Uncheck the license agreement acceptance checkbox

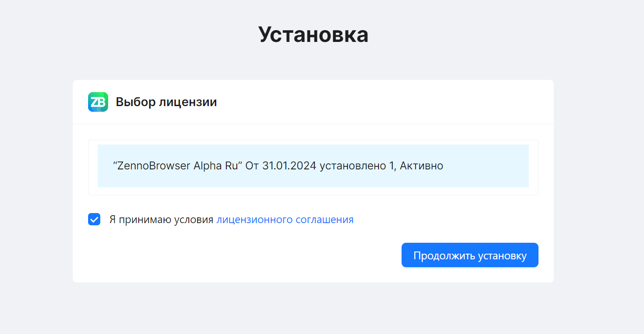pyautogui.click(x=94, y=219)
